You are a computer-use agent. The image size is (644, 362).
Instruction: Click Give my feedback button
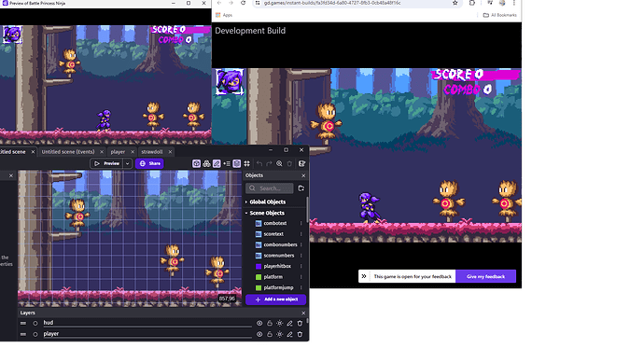pos(486,276)
